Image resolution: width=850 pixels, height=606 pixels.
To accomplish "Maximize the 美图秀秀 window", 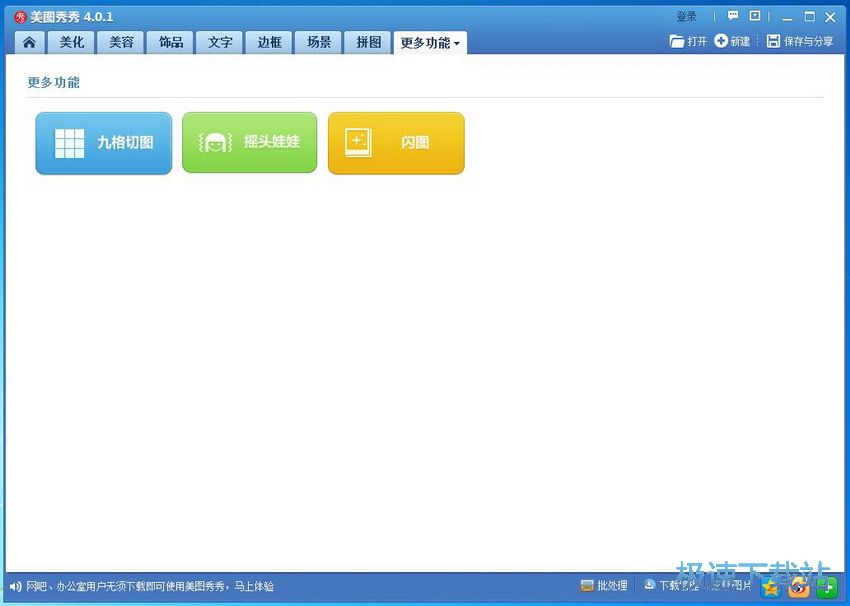I will tap(809, 17).
